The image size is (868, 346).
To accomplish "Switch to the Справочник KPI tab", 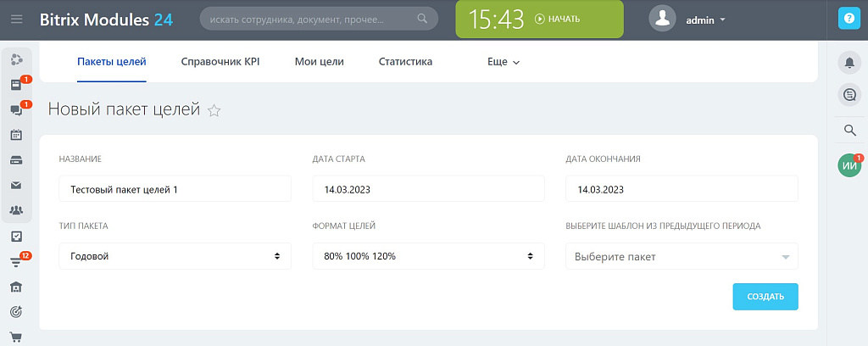I will click(220, 62).
